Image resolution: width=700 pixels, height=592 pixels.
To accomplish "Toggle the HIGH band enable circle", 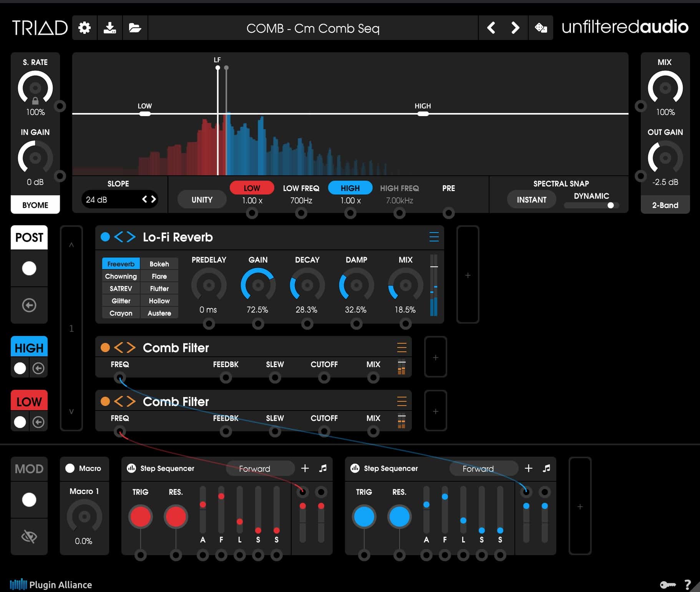I will point(20,368).
